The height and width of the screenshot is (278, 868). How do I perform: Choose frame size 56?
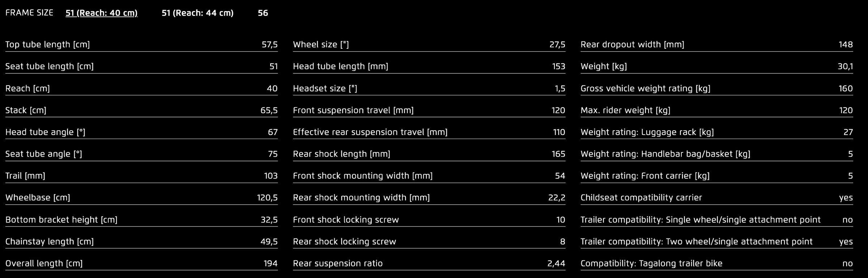[x=263, y=13]
